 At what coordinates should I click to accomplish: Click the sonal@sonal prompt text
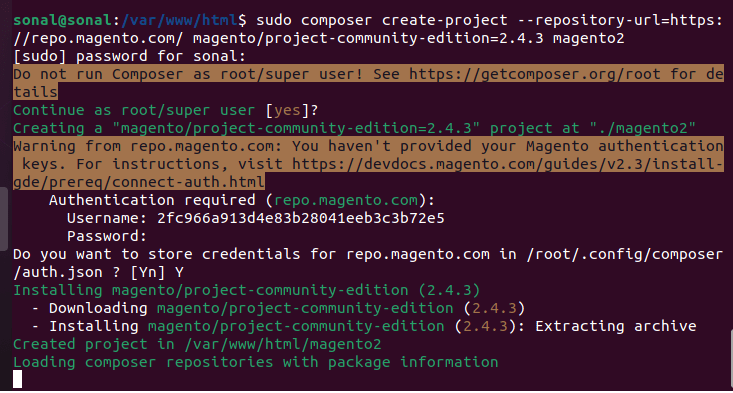coord(62,21)
